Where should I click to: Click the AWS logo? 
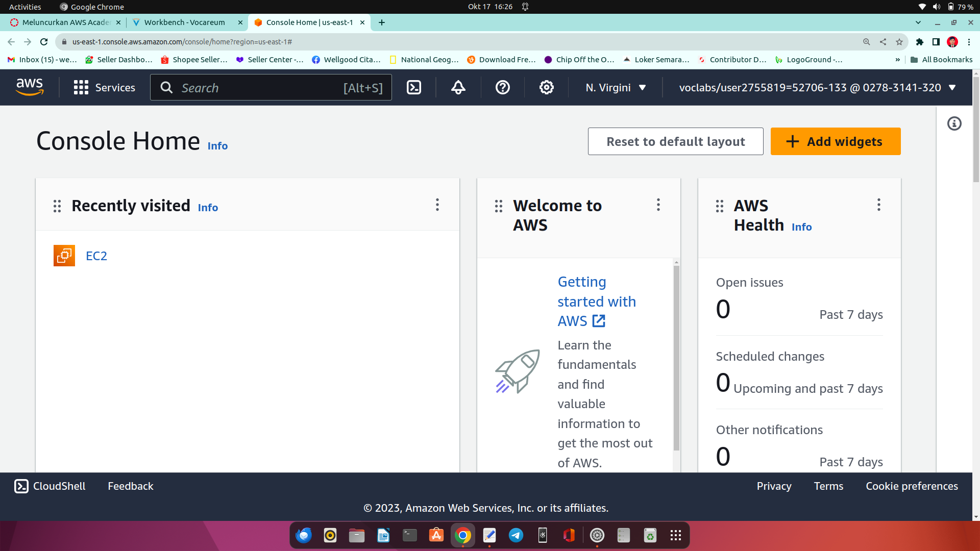point(30,87)
